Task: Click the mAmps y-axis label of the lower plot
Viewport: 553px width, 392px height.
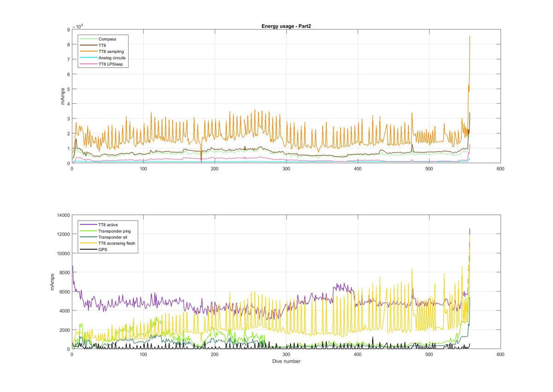Action: tap(53, 282)
